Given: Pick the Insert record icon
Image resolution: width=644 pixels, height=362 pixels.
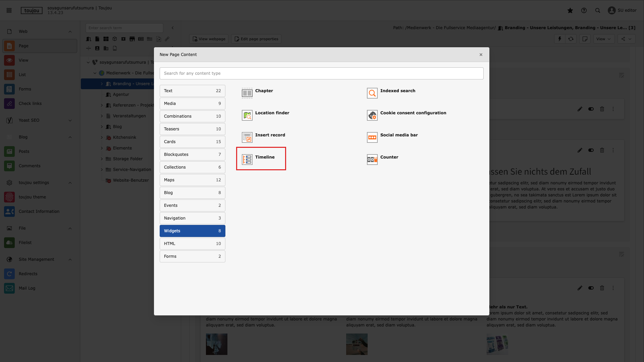Looking at the screenshot, I should point(247,137).
